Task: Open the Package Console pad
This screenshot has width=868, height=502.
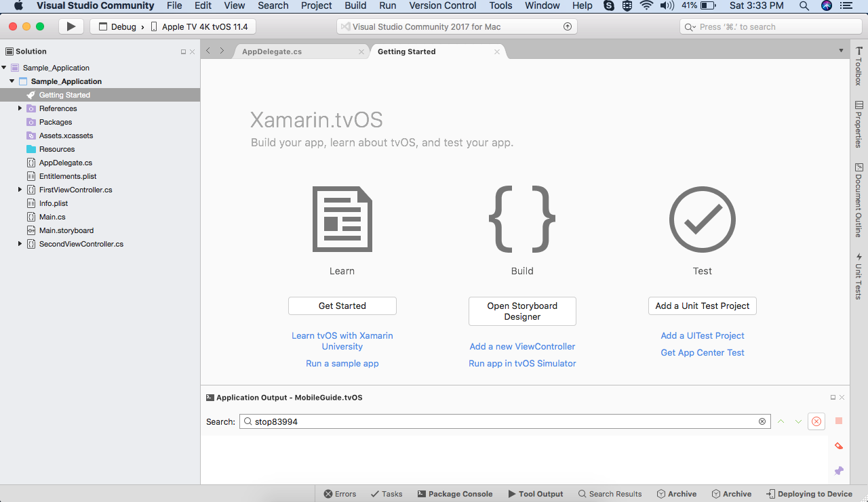Action: tap(454, 494)
